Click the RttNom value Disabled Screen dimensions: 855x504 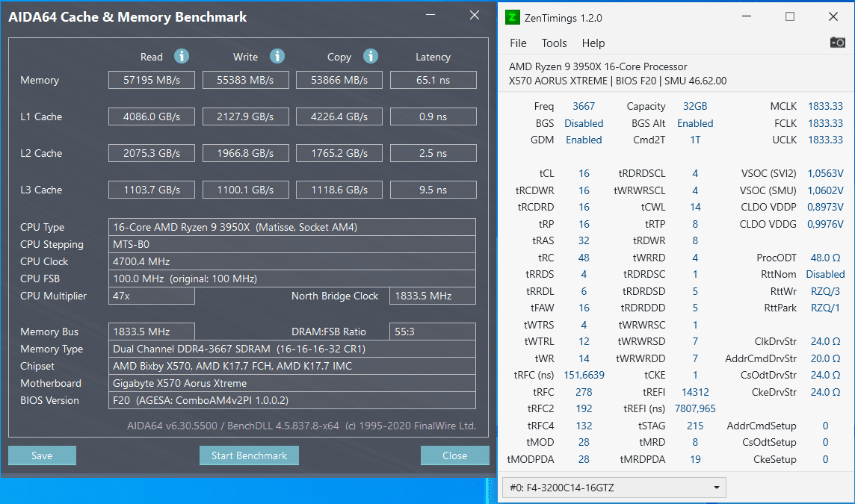825,274
